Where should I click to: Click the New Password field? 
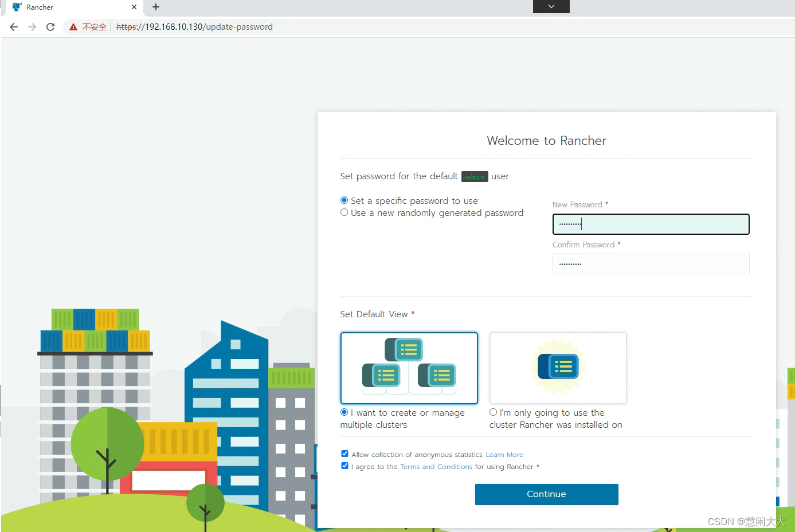click(651, 224)
